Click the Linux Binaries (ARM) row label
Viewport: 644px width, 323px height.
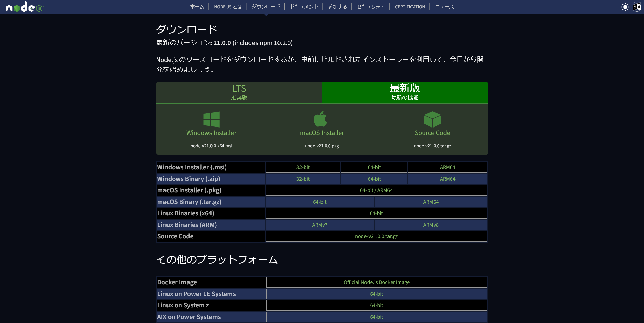pyautogui.click(x=187, y=225)
